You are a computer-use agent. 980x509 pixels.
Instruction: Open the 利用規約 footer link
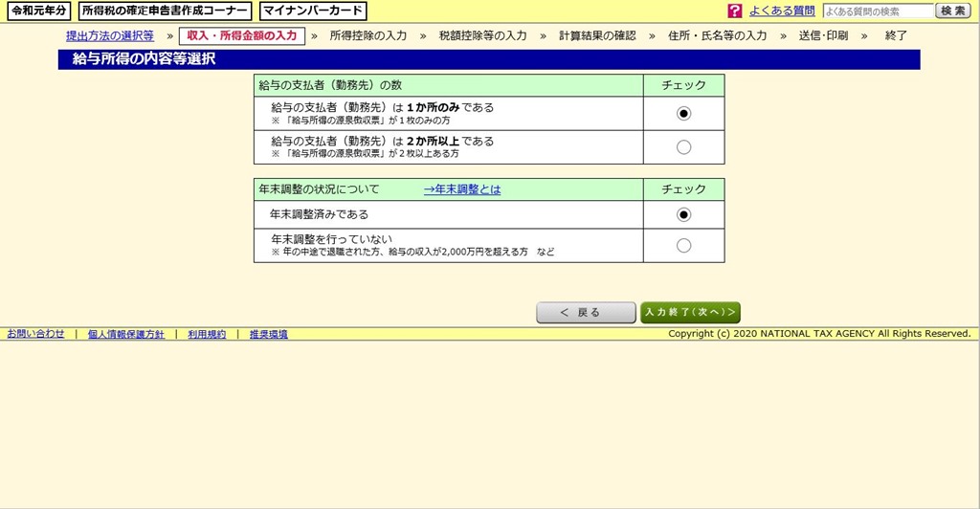tap(207, 334)
